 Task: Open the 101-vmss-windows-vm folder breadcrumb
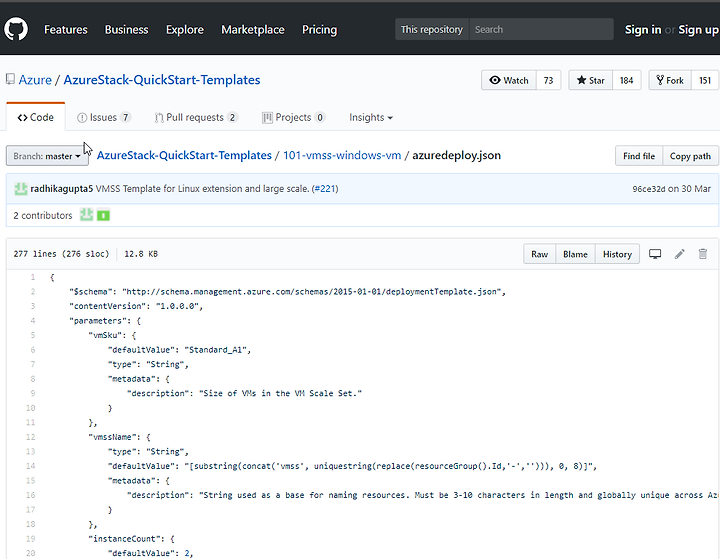(x=342, y=155)
